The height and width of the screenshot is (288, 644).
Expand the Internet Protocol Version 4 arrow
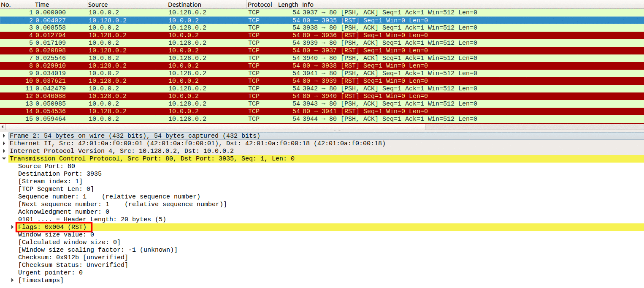point(4,151)
